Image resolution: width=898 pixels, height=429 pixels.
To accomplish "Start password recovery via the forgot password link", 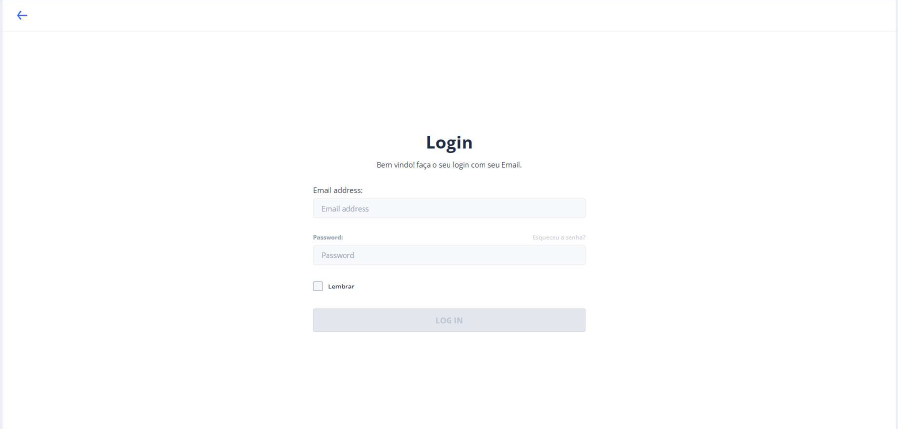I will (x=559, y=237).
